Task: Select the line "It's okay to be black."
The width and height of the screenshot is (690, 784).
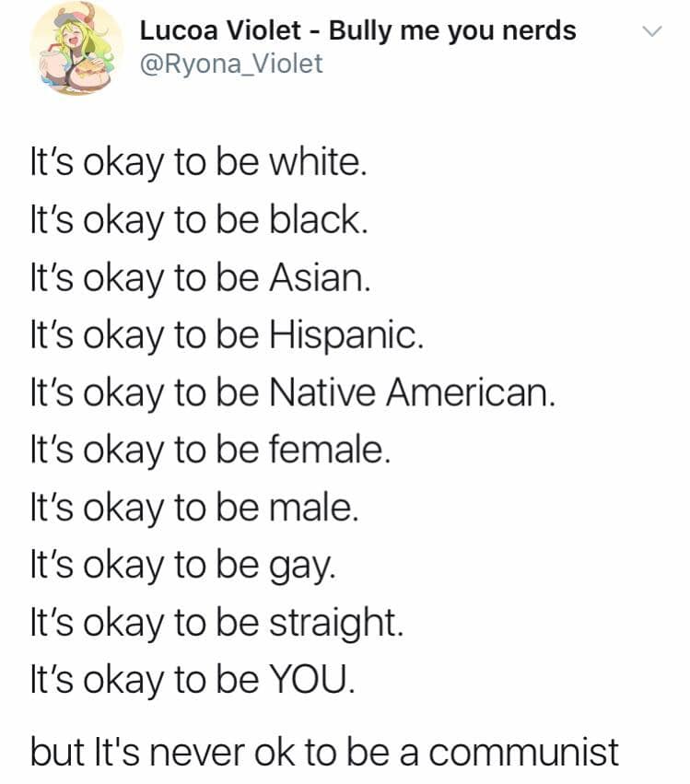Action: [199, 220]
